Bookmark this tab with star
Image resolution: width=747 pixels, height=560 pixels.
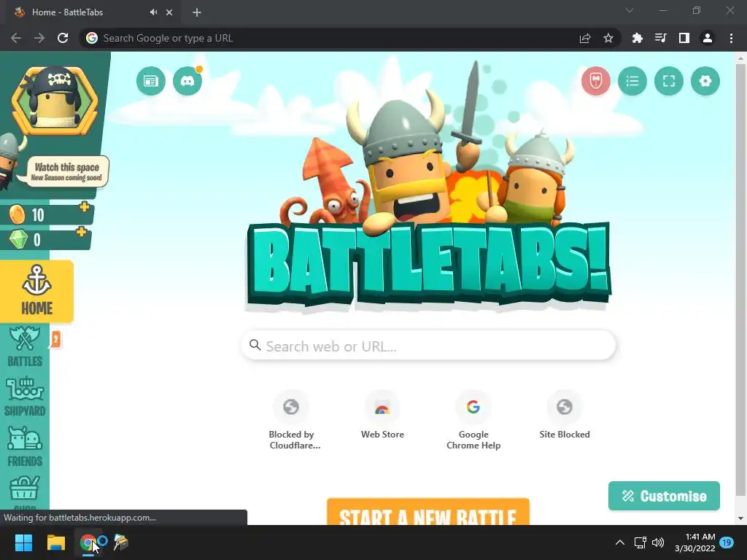[608, 38]
